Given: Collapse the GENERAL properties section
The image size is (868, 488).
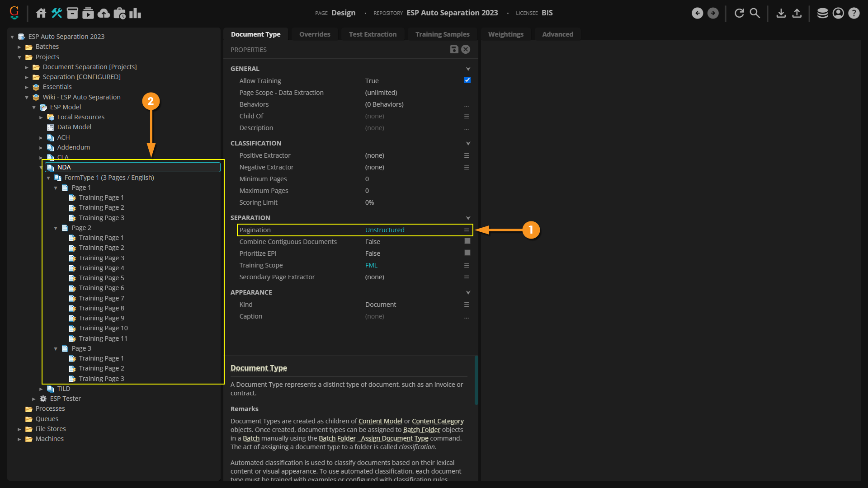Looking at the screenshot, I should (x=468, y=69).
